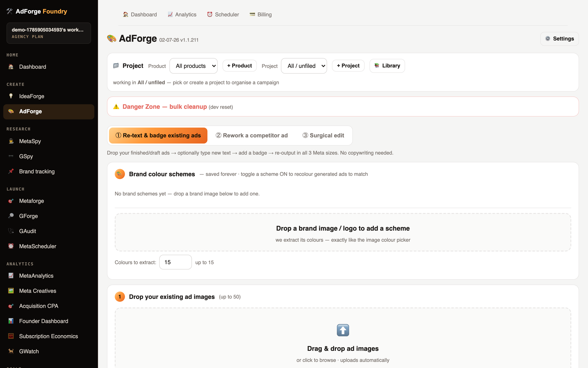Click the Meta Creatives picture icon
This screenshot has width=588, height=368.
[x=11, y=291]
